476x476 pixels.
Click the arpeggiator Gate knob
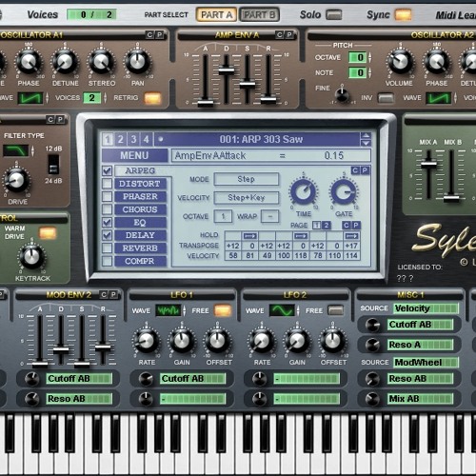[344, 191]
